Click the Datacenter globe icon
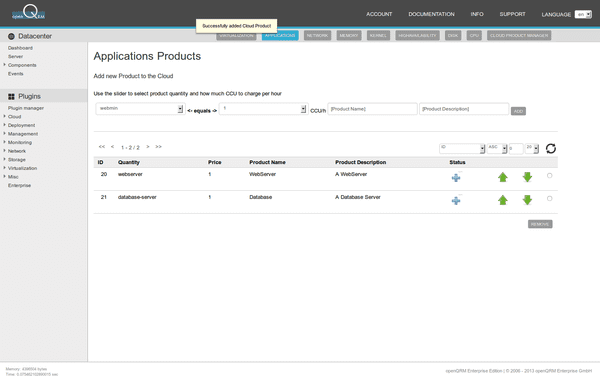The height and width of the screenshot is (381, 600). pos(11,36)
